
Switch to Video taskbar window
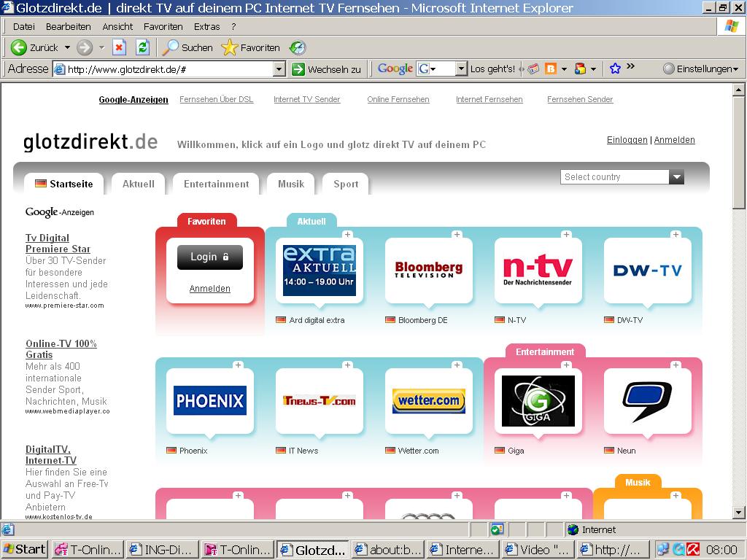coord(538,550)
